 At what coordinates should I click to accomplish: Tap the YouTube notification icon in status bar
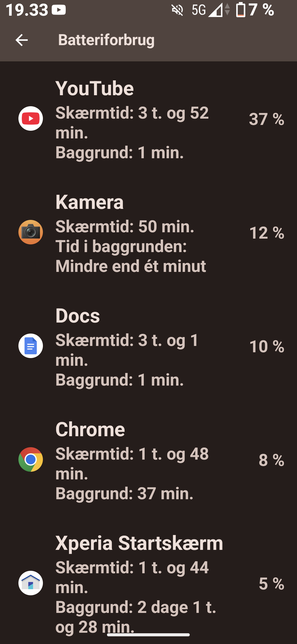59,10
